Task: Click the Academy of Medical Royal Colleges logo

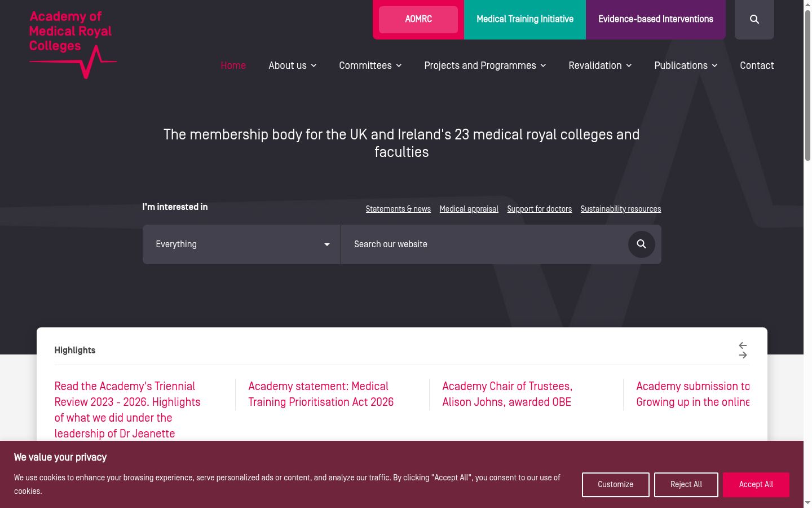Action: tap(73, 44)
